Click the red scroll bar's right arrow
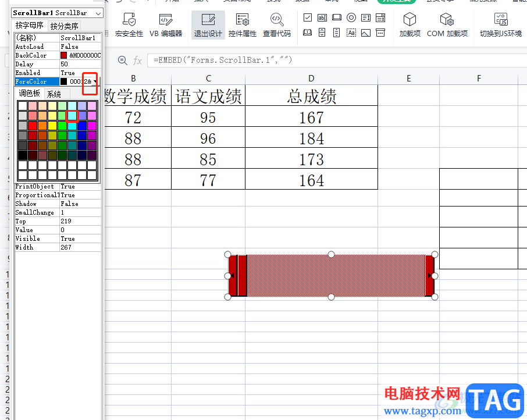 [429, 276]
